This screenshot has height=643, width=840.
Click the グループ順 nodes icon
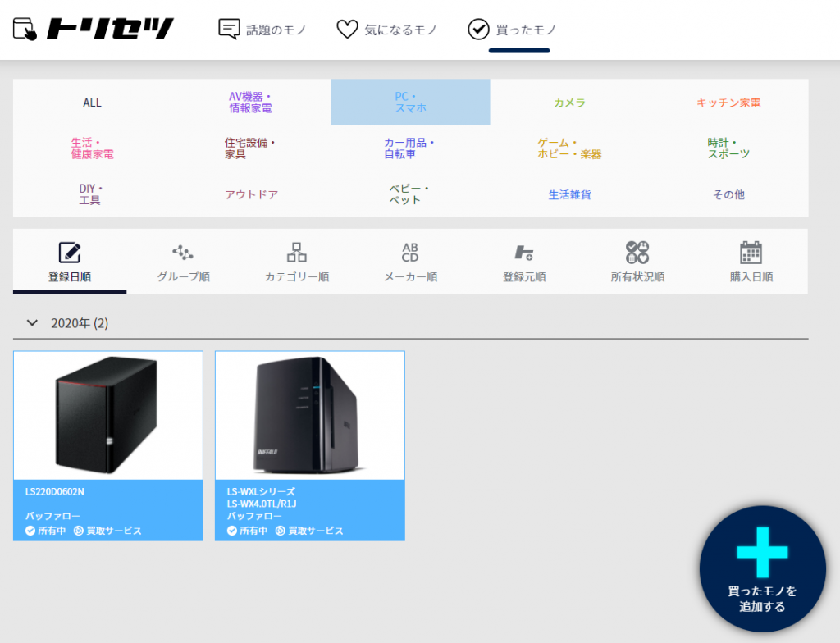tap(183, 253)
